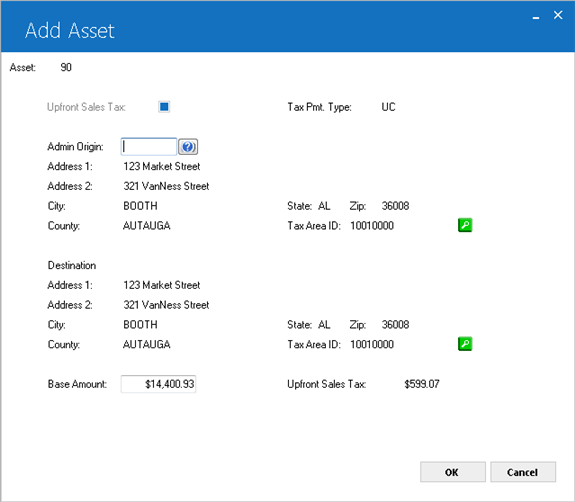This screenshot has height=502, width=575.
Task: Click the Asset number 90
Action: pyautogui.click(x=66, y=67)
